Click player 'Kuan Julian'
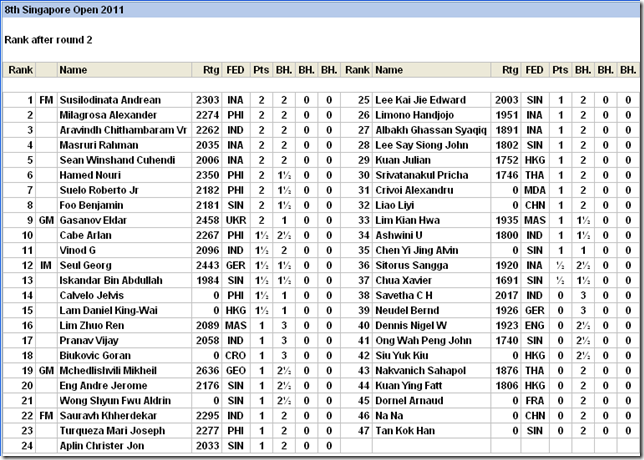 [403, 160]
